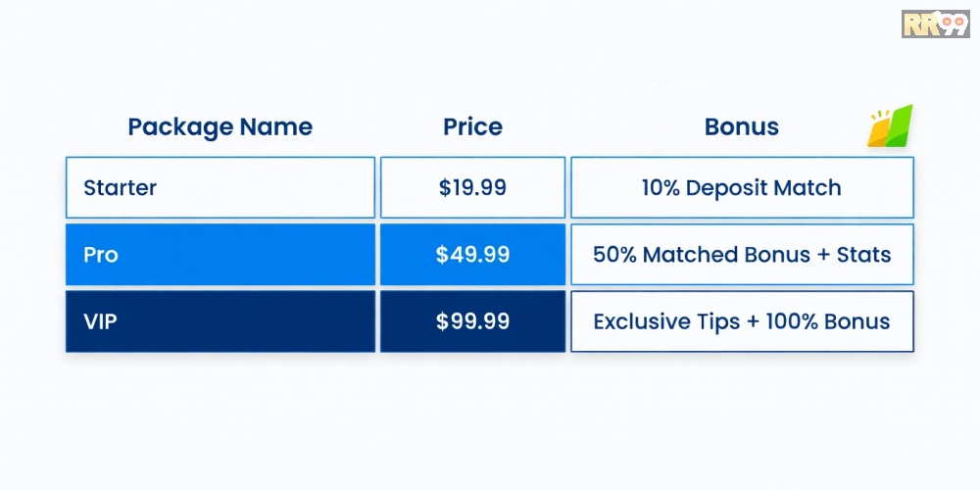Click the RR letters in the logo
The image size is (980, 490).
click(920, 24)
